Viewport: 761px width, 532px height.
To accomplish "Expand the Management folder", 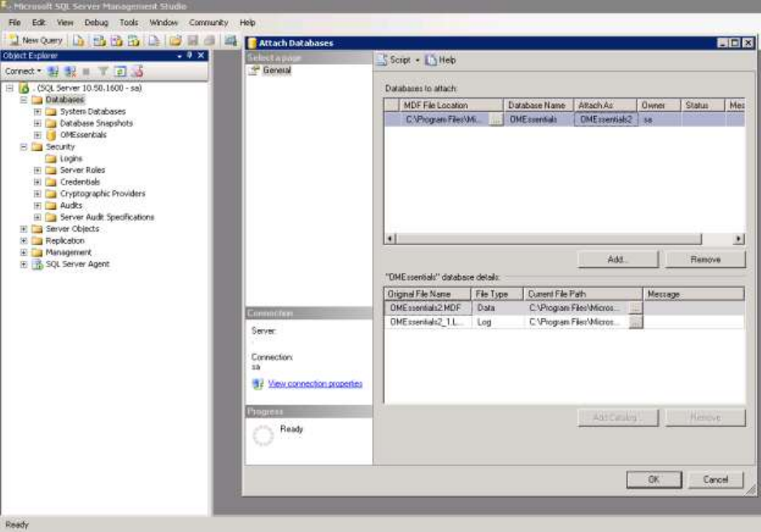I will tap(24, 253).
